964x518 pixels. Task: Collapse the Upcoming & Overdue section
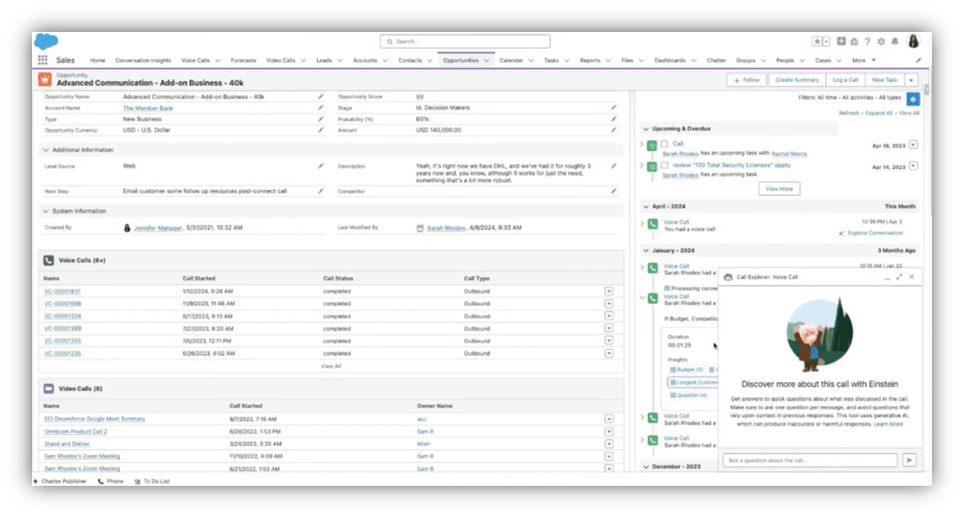[646, 129]
